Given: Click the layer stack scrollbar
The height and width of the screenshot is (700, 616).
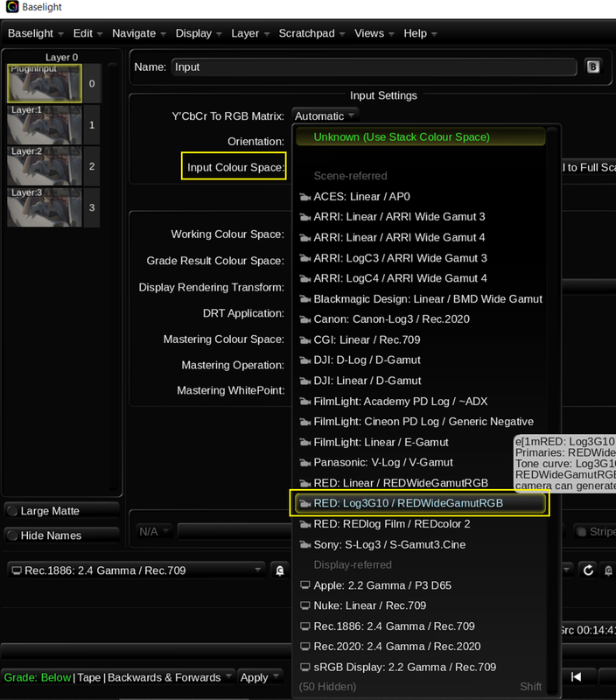Looking at the screenshot, I should (x=113, y=276).
